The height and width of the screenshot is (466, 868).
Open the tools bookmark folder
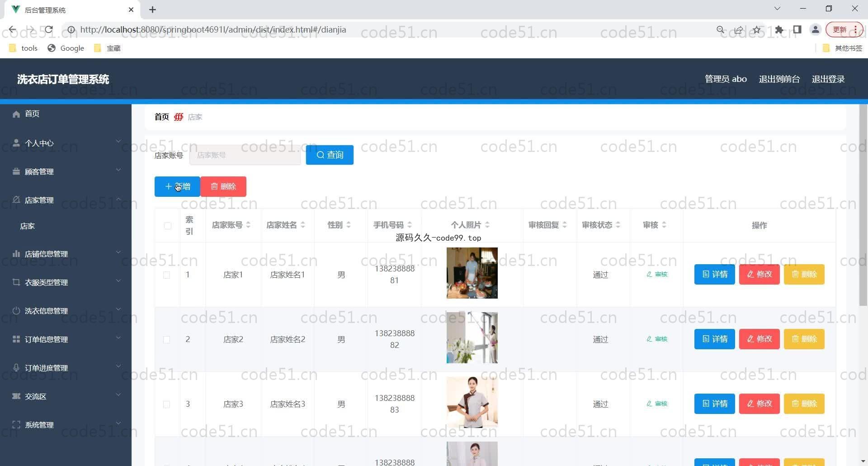tap(24, 48)
